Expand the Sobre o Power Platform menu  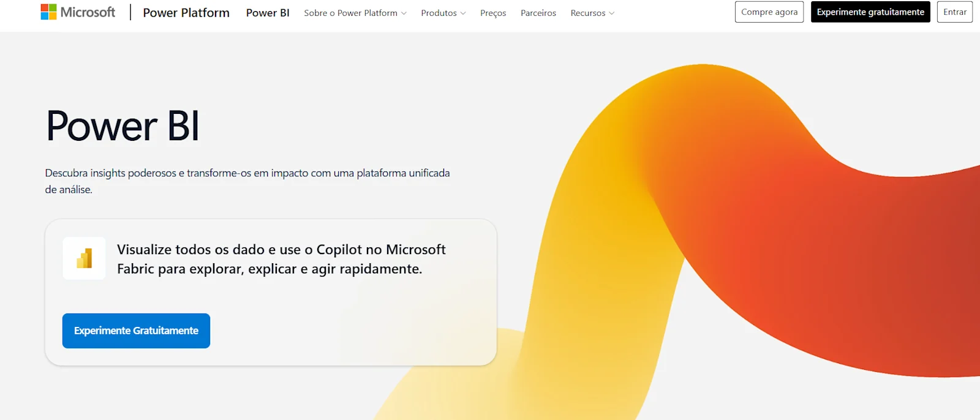pos(355,13)
